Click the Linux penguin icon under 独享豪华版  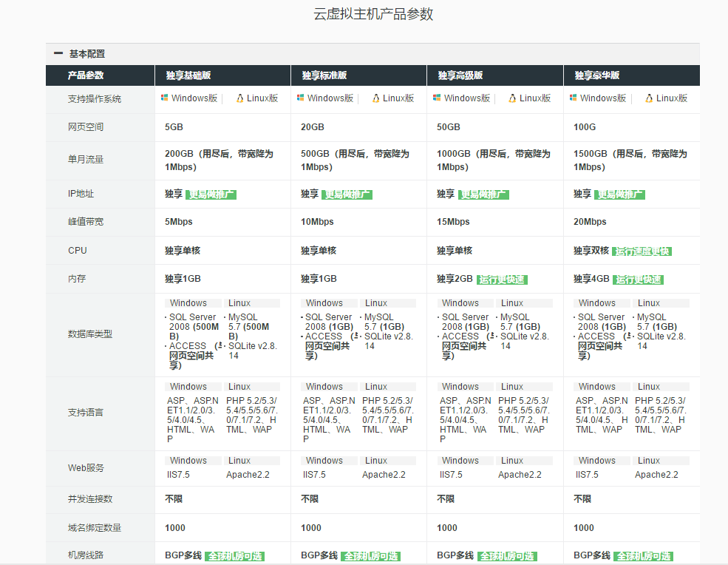pos(649,98)
